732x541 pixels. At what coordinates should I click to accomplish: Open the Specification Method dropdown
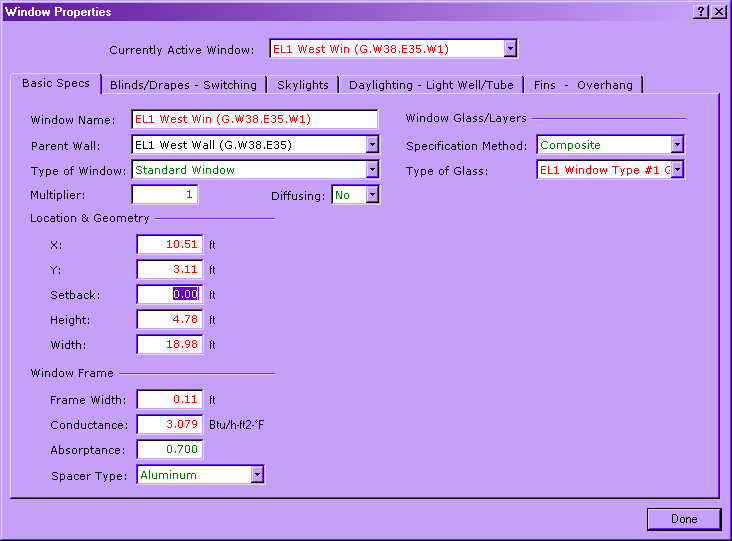[x=677, y=145]
